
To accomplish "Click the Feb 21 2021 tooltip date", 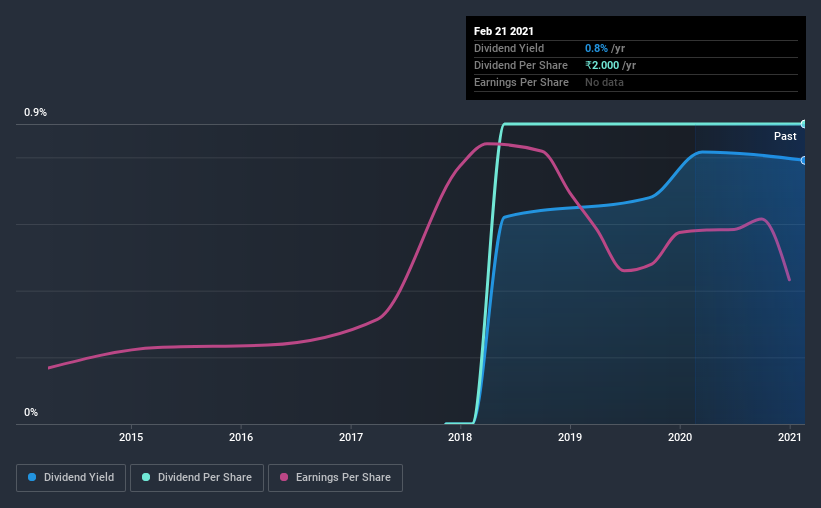I will [x=504, y=31].
